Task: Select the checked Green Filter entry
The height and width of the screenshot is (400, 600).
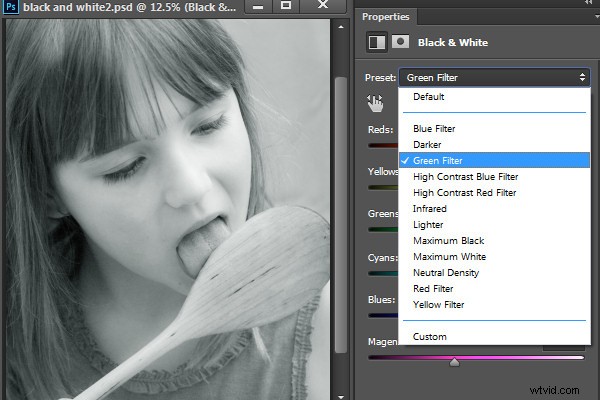Action: tap(494, 160)
